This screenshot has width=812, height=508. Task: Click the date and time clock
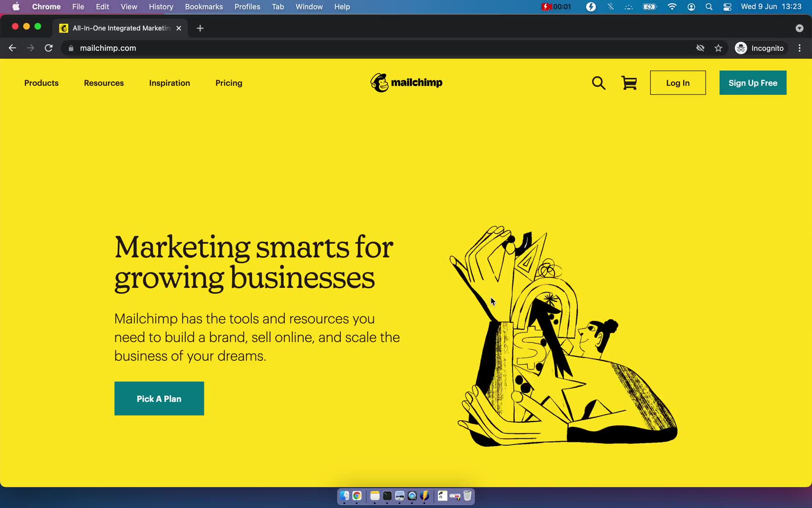click(771, 7)
